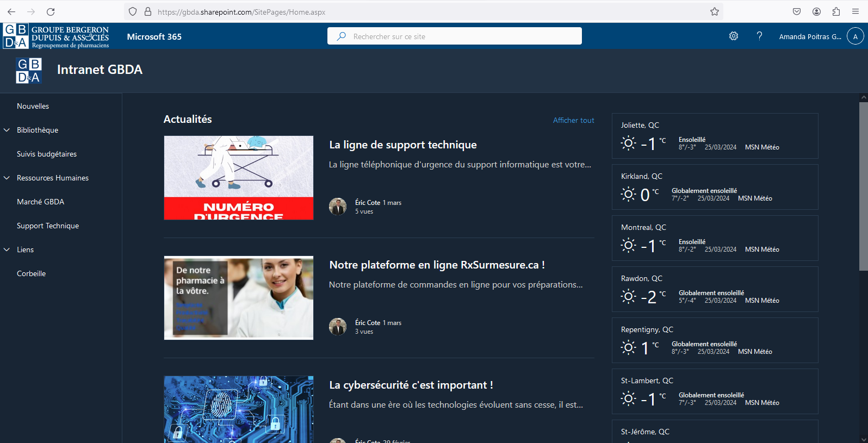Go back with the browser back arrow
868x443 pixels.
click(11, 11)
